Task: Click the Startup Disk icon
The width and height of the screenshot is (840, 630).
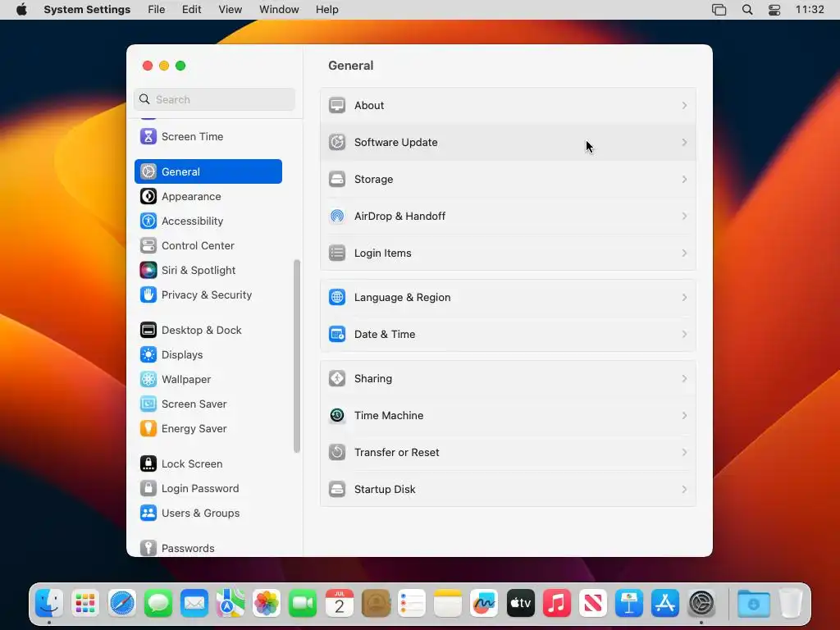Action: click(337, 490)
